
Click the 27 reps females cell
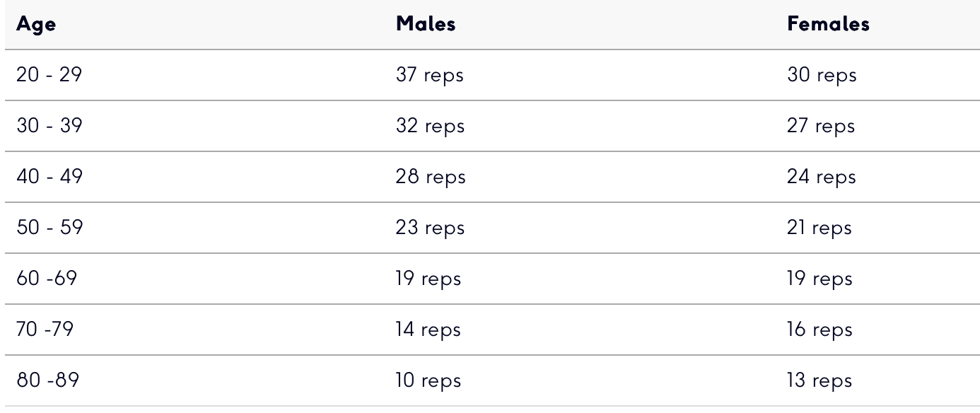point(821,126)
